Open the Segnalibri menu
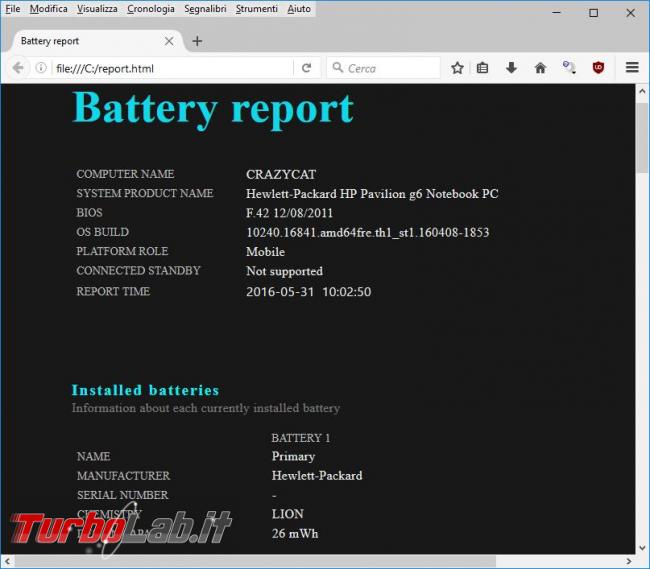The image size is (650, 569). (205, 9)
